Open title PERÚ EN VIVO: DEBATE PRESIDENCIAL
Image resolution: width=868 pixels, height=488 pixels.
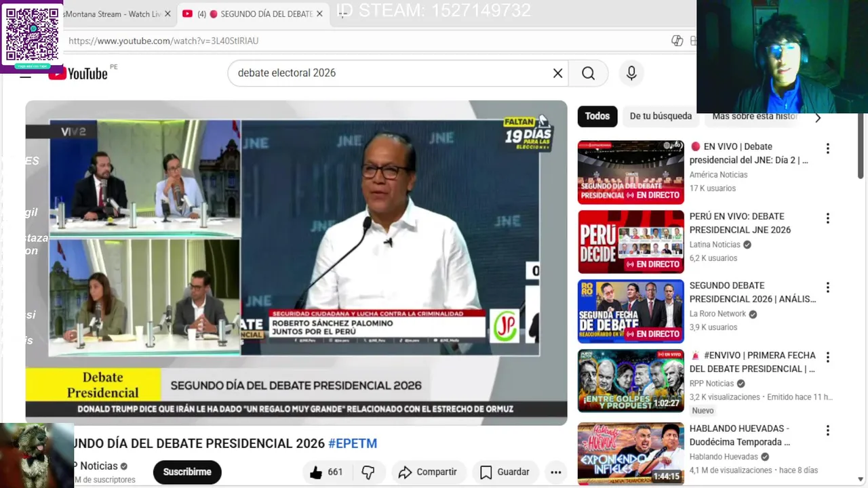point(741,223)
